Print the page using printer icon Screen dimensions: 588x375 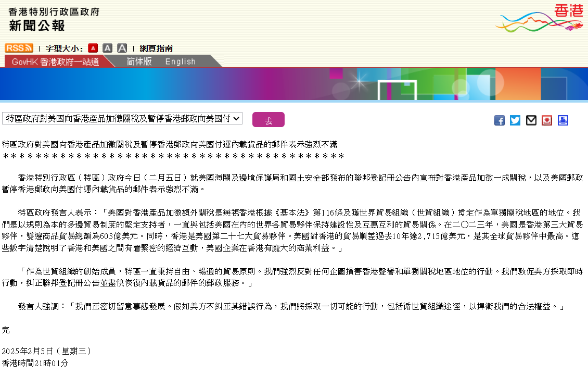point(563,120)
